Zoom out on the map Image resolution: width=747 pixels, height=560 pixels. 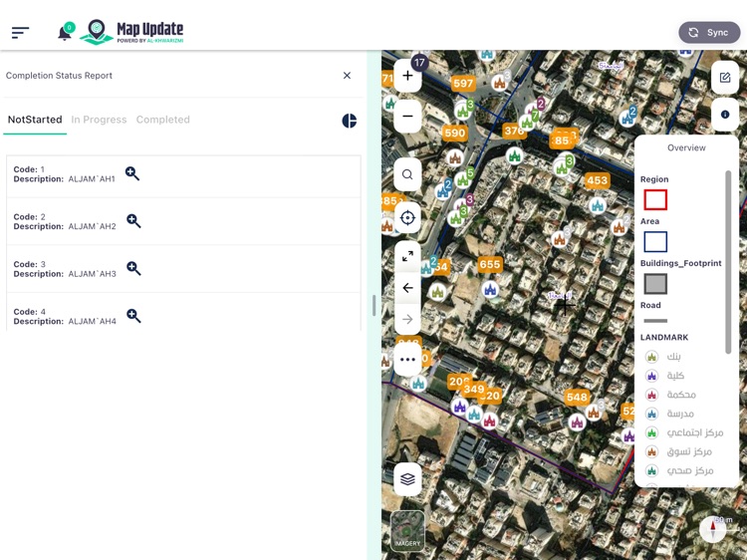tap(407, 116)
